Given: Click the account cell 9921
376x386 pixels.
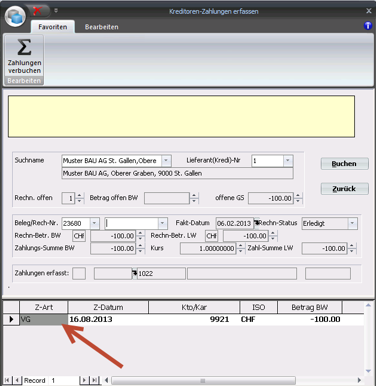Looking at the screenshot, I should [x=194, y=319].
